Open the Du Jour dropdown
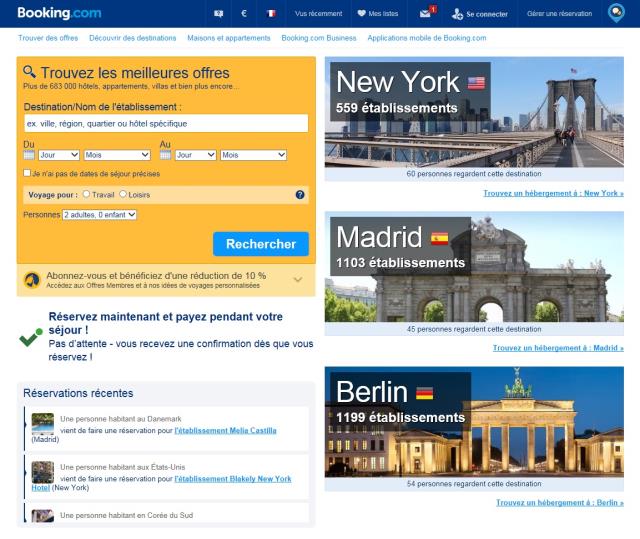 [59, 155]
